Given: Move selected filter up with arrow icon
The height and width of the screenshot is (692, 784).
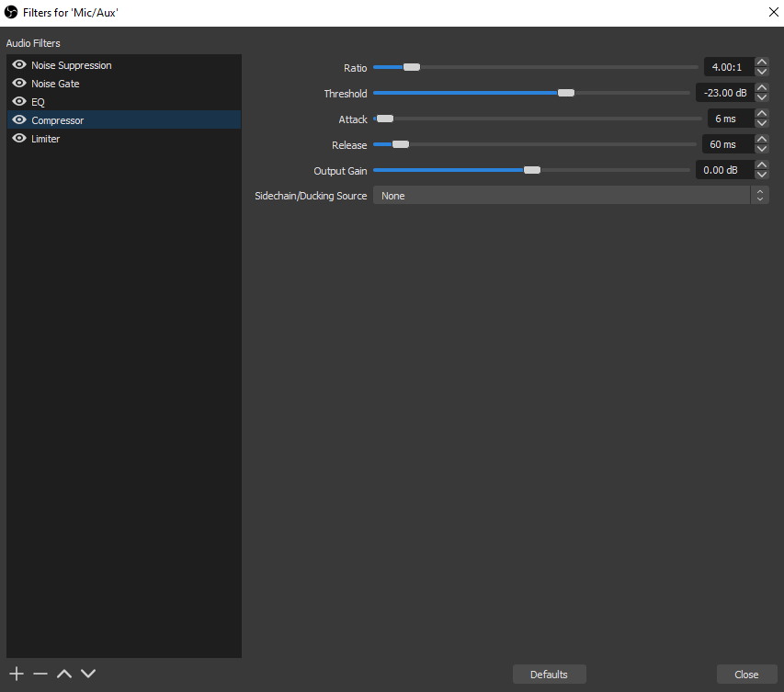Looking at the screenshot, I should point(64,674).
